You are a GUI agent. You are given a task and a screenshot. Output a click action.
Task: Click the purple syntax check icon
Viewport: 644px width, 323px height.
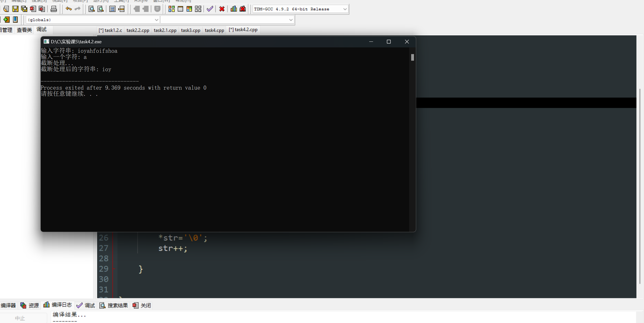(210, 9)
